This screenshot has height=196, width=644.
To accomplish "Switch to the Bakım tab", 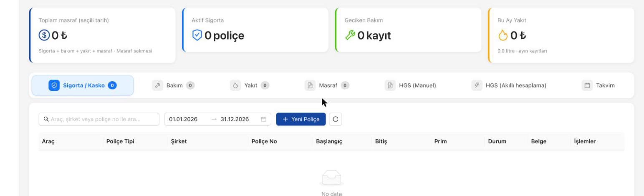I will pos(174,85).
